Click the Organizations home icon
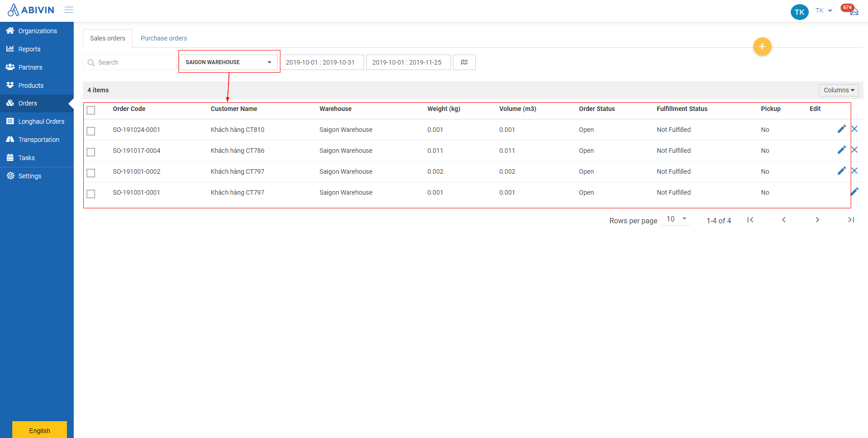 10,30
